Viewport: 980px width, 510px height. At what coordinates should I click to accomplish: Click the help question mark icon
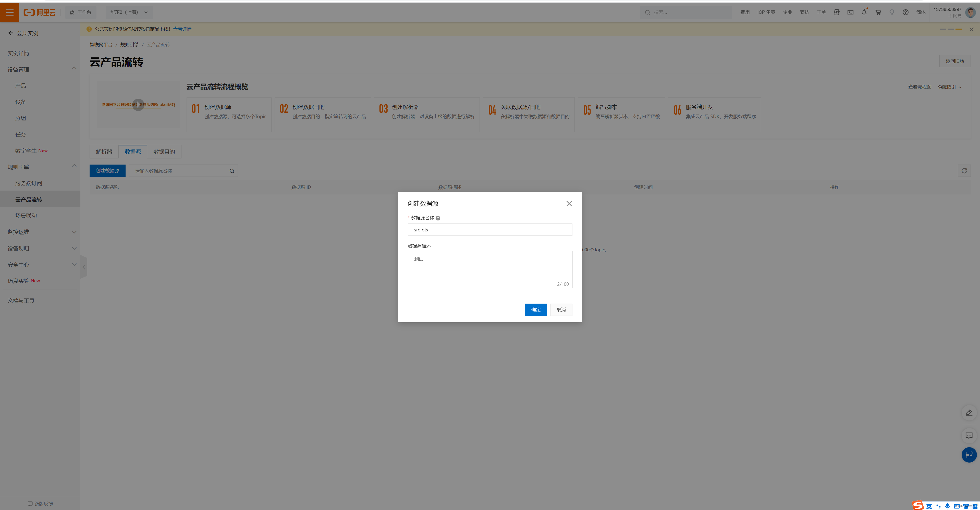click(905, 12)
